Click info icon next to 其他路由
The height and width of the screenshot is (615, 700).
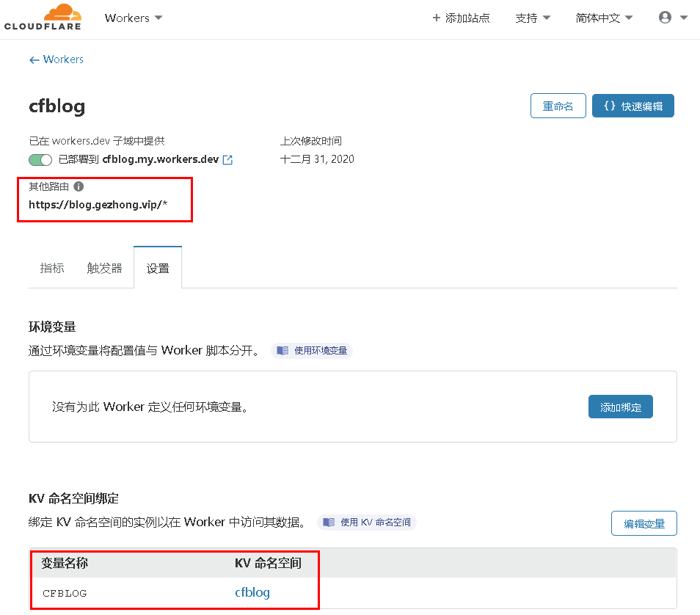79,186
